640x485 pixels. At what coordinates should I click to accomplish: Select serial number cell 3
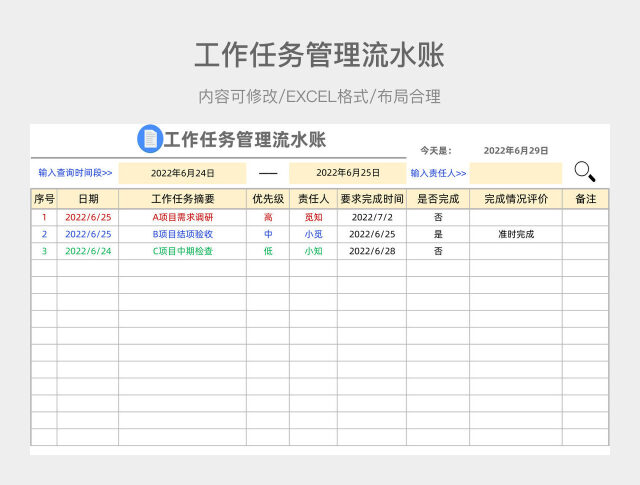click(44, 251)
